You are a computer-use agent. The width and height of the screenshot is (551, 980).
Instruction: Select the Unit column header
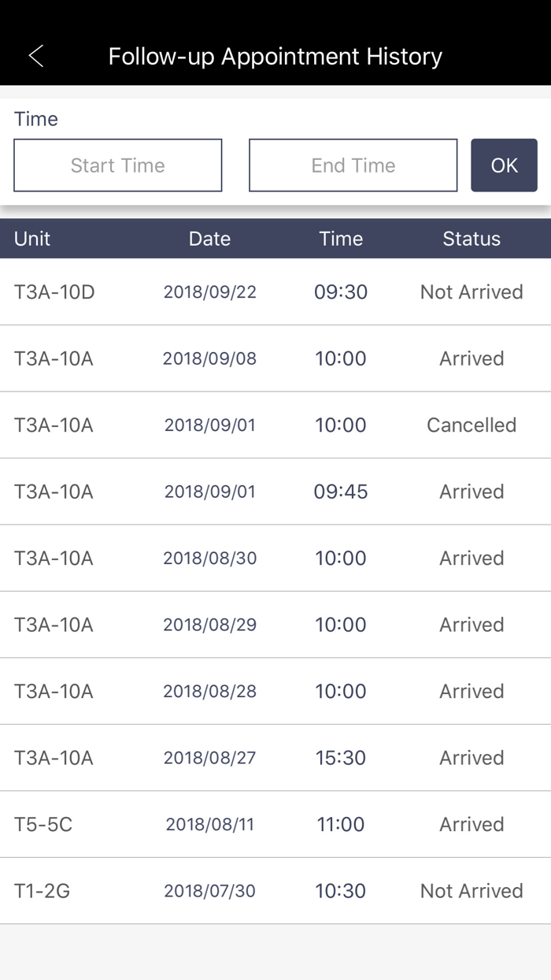point(32,239)
